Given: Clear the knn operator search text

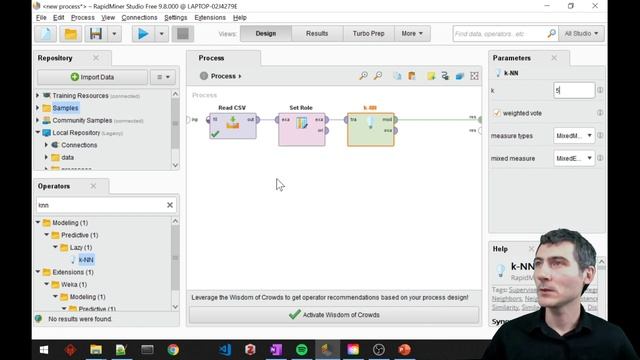Looking at the screenshot, I should (170, 205).
